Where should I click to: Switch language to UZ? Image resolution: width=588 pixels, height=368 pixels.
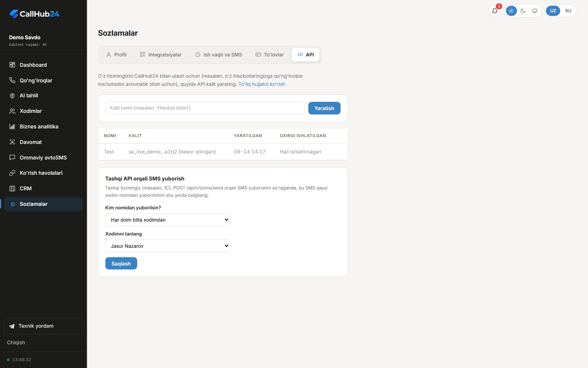tap(553, 11)
